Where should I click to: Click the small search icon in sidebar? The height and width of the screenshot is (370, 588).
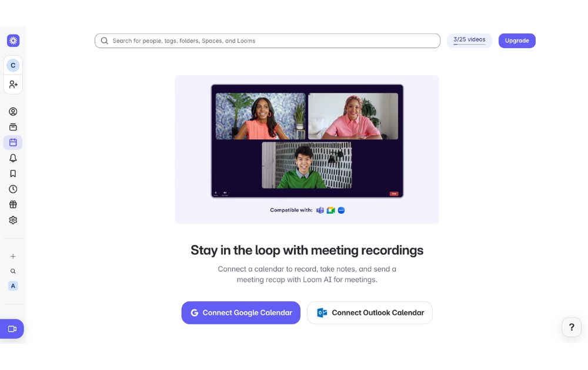coord(13,271)
